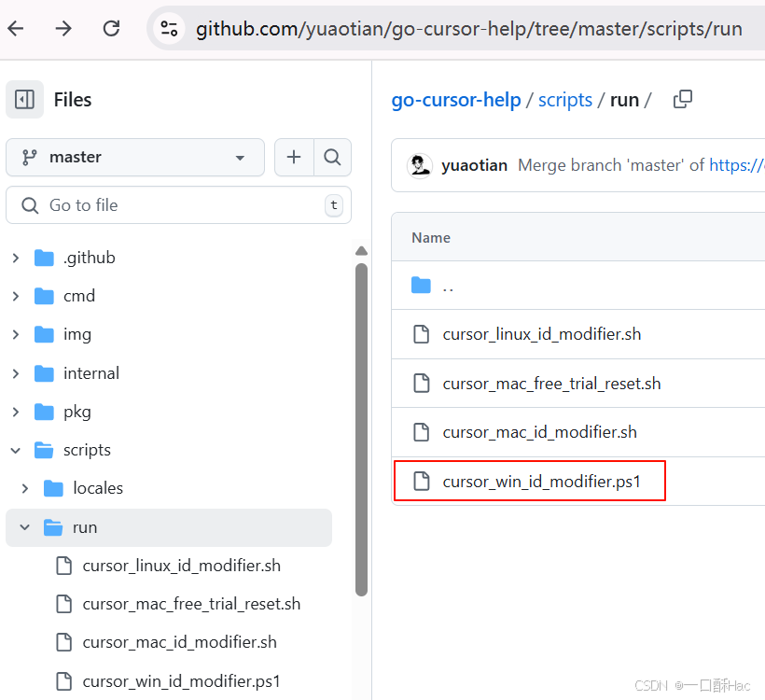This screenshot has width=765, height=700.
Task: Open cursor_win_id_modifier.ps1 in the sidebar tree
Action: pos(182,681)
